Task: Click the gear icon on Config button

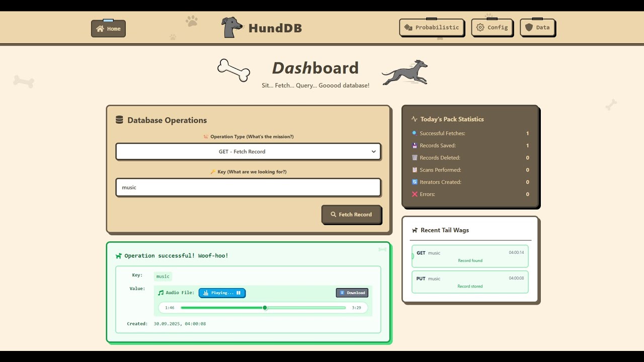Action: click(479, 28)
